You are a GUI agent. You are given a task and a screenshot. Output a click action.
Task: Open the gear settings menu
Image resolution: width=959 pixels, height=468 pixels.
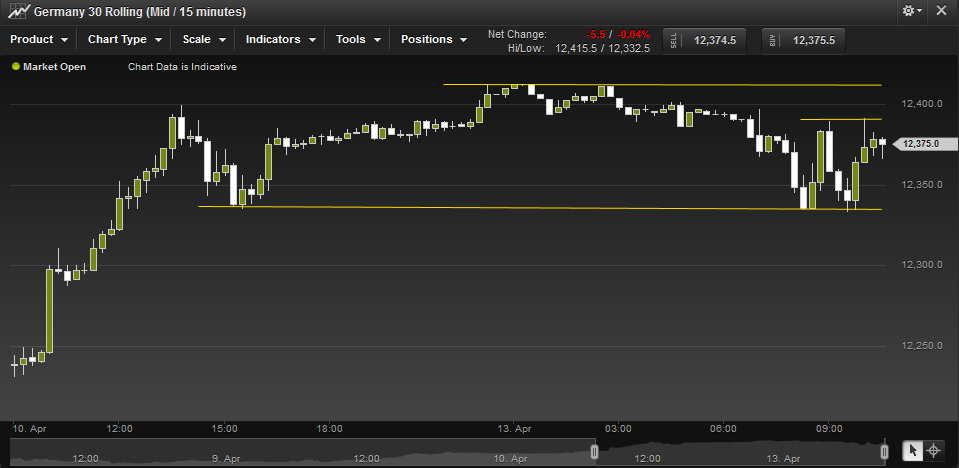pyautogui.click(x=911, y=11)
